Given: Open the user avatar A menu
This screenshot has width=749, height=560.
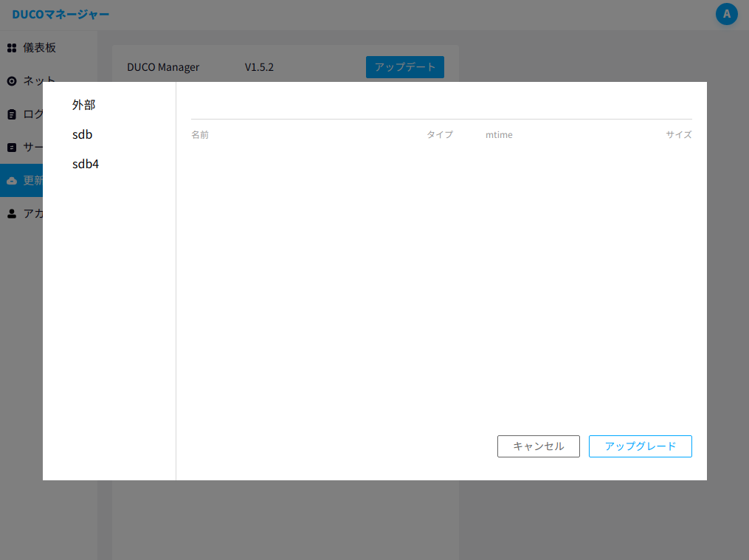Looking at the screenshot, I should coord(727,14).
